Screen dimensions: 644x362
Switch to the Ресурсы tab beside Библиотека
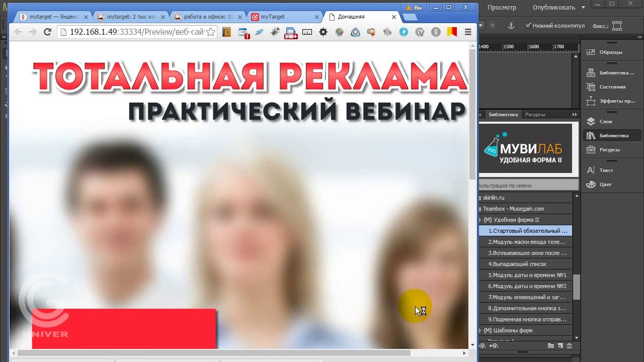pyautogui.click(x=535, y=115)
